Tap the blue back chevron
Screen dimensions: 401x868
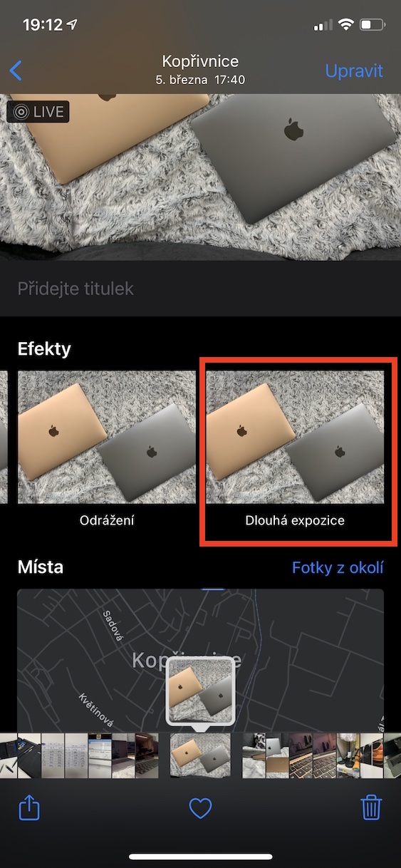click(x=16, y=71)
